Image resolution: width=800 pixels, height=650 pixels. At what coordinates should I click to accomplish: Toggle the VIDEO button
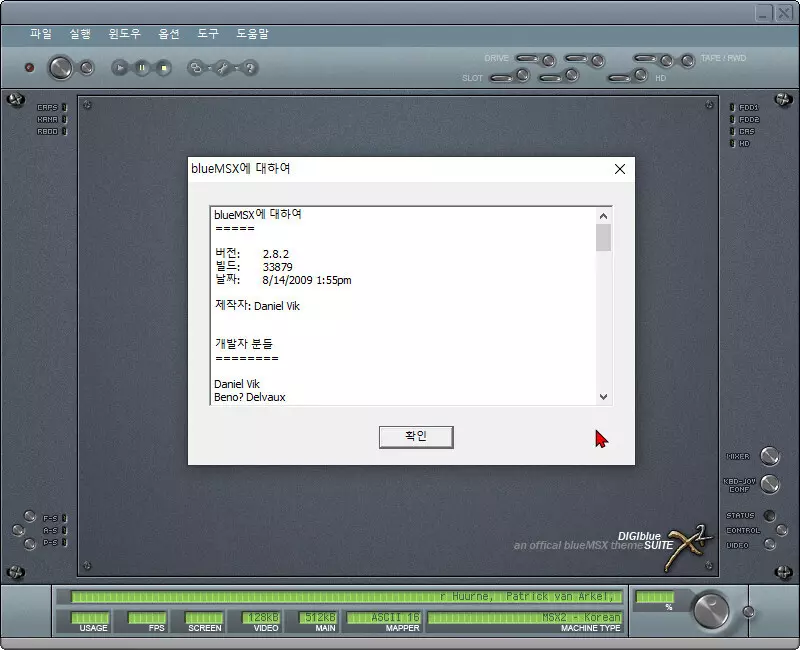[x=769, y=545]
